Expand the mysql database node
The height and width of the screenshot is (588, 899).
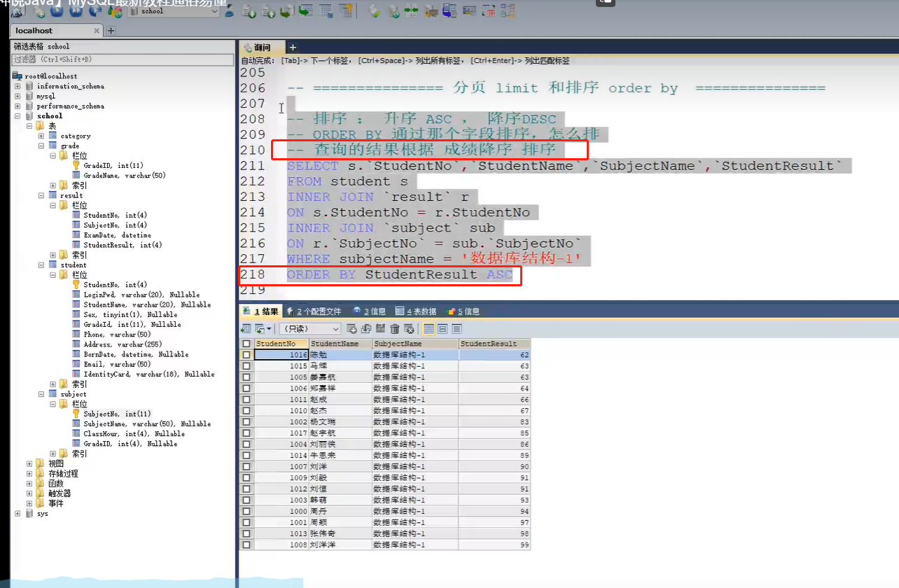(18, 96)
